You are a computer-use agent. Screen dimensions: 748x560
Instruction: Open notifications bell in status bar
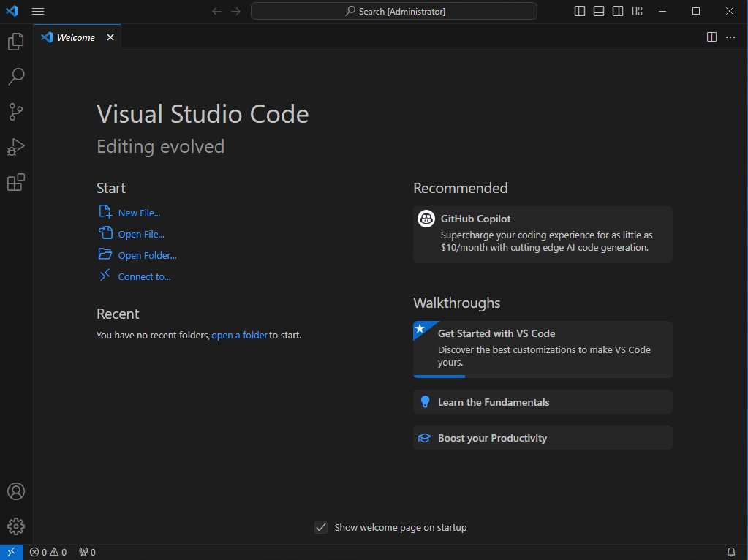731,553
